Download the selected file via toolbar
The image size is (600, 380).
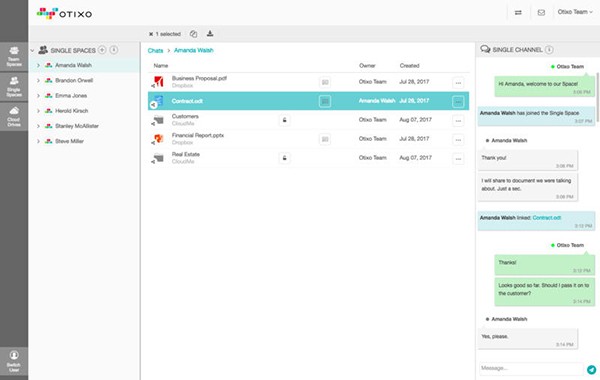pos(210,34)
